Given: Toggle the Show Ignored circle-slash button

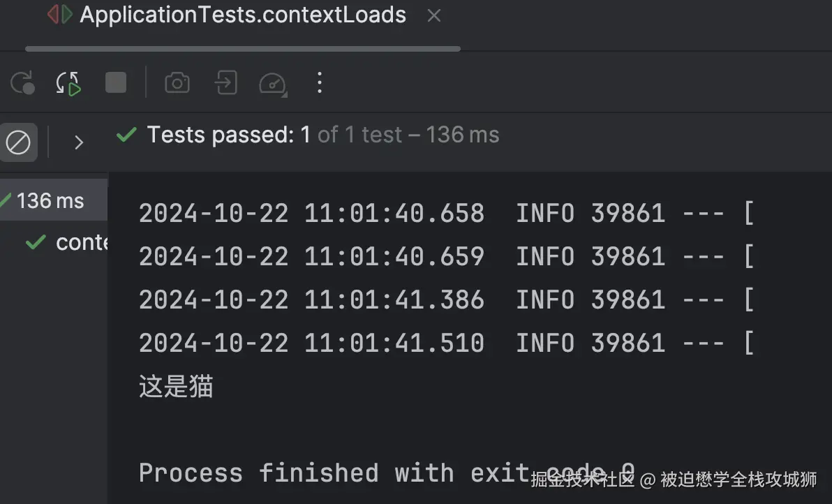Looking at the screenshot, I should click(18, 142).
